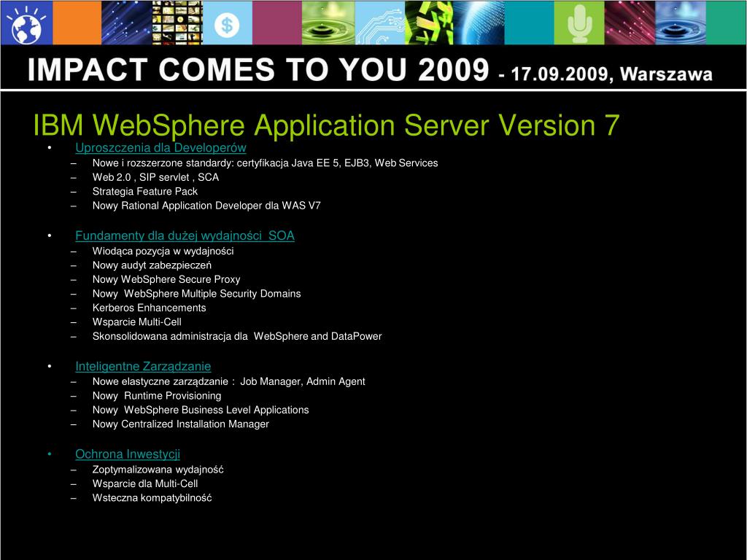The height and width of the screenshot is (560, 747).
Task: Select the Job Manager, Admin Agent line
Action: coord(228,381)
